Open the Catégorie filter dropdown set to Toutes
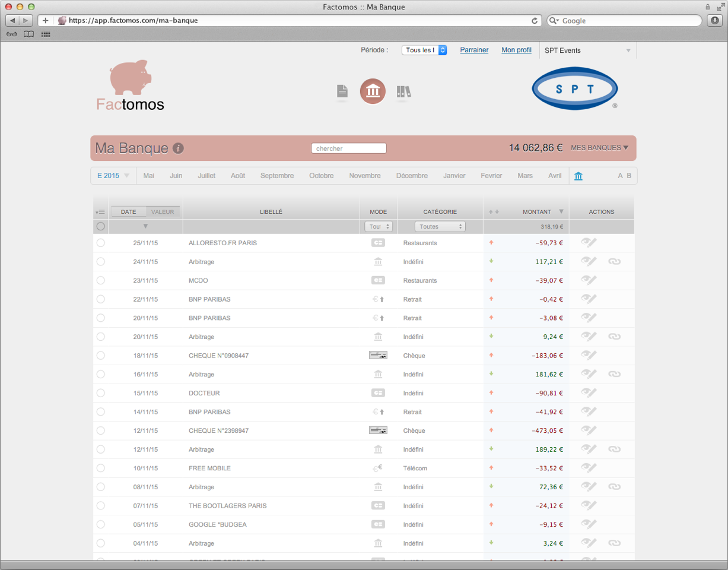 [440, 226]
